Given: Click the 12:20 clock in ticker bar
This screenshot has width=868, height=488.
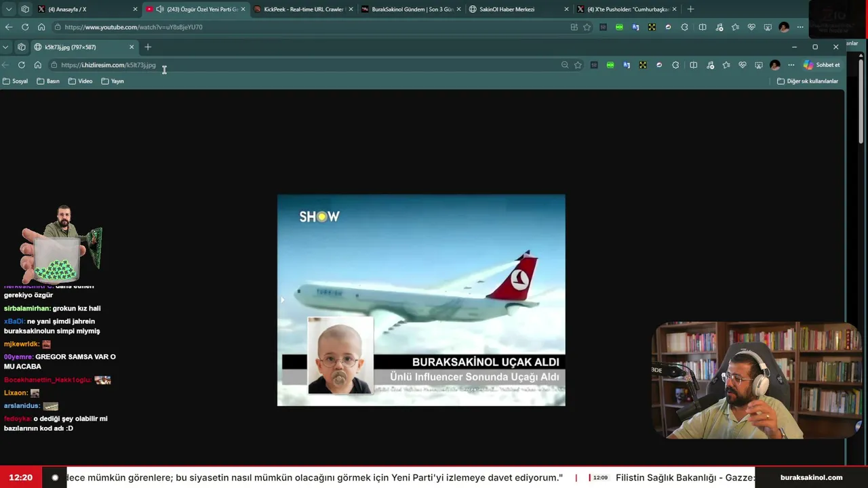Looking at the screenshot, I should [x=21, y=478].
